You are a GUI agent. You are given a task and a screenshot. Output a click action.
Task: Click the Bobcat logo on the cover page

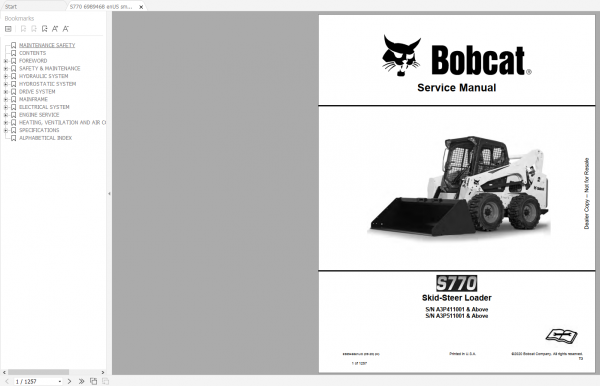457,56
